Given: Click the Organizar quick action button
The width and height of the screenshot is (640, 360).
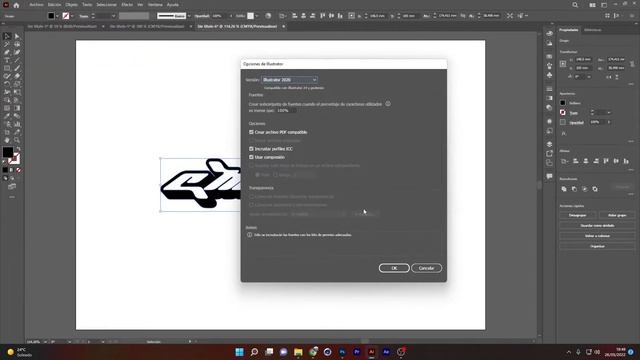Looking at the screenshot, I should click(597, 247).
